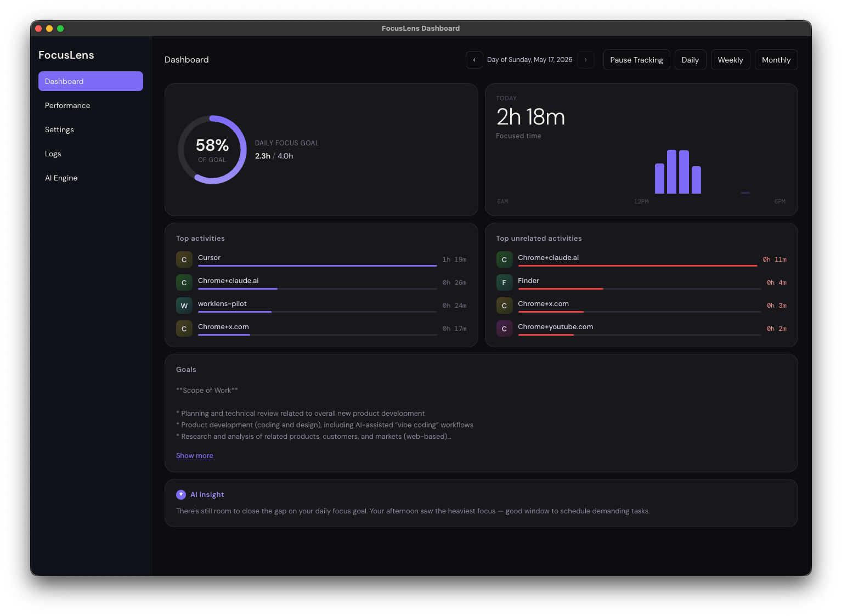Click the tallest bar in focused time chart
The image size is (842, 616).
click(x=671, y=172)
